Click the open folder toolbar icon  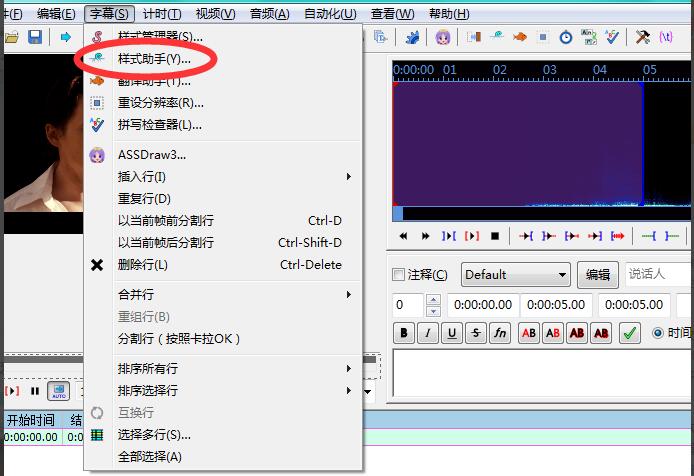pyautogui.click(x=12, y=37)
